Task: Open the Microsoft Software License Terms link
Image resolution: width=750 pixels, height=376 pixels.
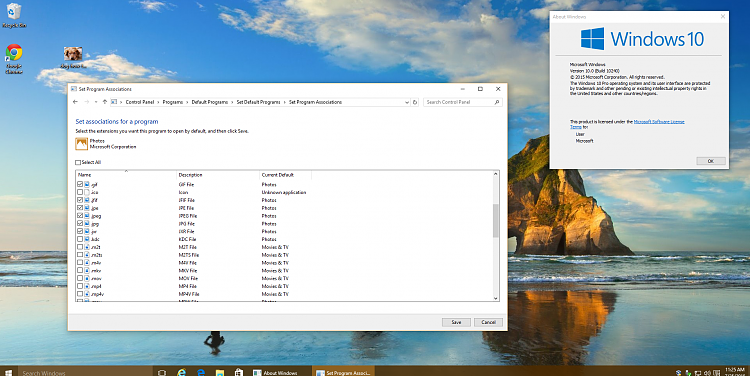Action: point(659,122)
